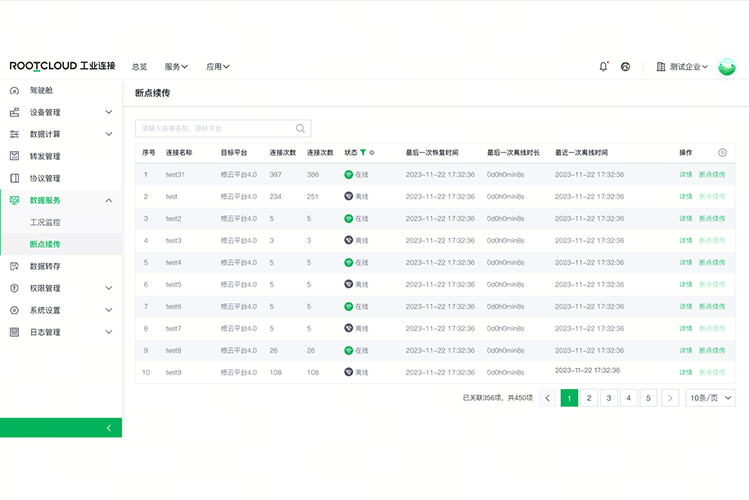Expand the 设备管理 sidebar group

[x=109, y=113]
